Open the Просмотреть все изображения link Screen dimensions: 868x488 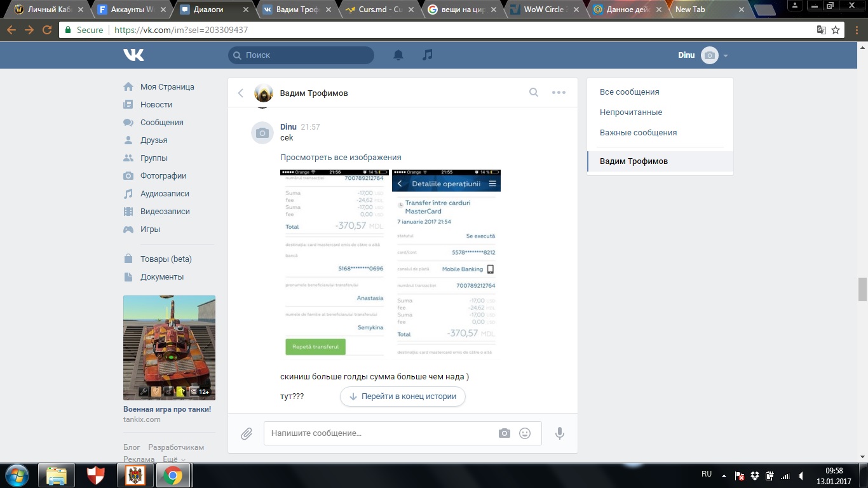point(341,158)
